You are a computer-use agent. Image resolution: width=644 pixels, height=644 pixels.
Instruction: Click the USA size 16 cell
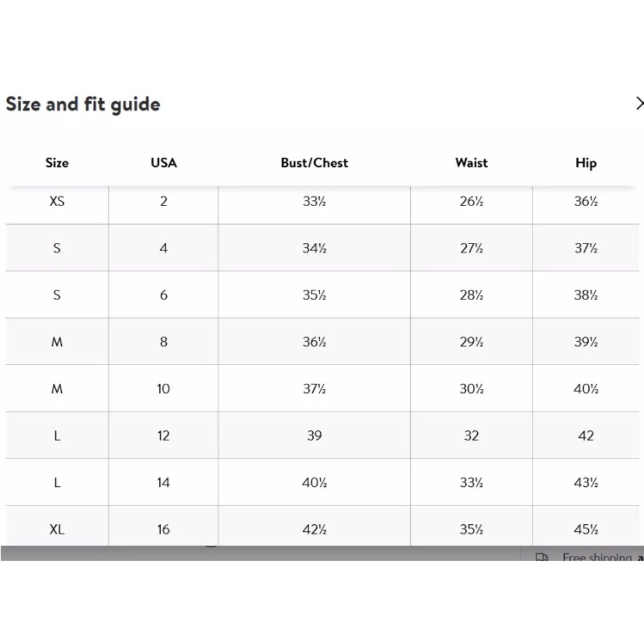point(164,529)
